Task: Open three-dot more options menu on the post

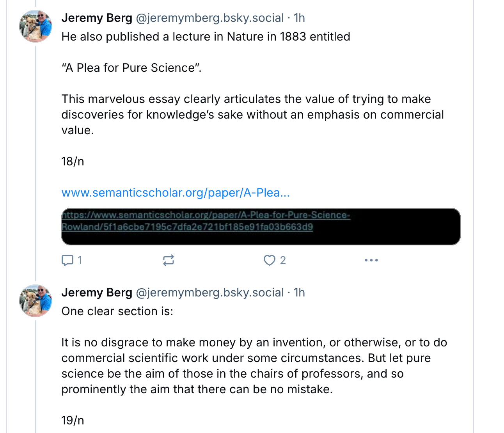Action: (x=371, y=260)
